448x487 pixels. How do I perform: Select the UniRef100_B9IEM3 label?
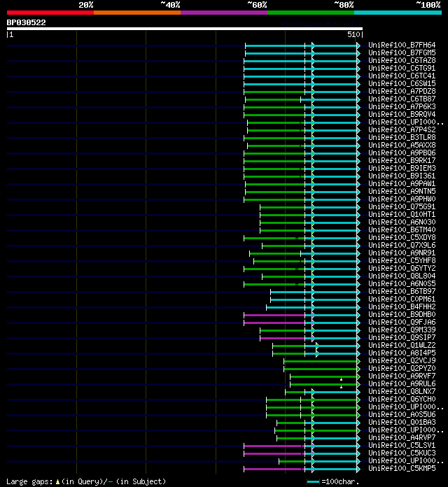pos(402,168)
